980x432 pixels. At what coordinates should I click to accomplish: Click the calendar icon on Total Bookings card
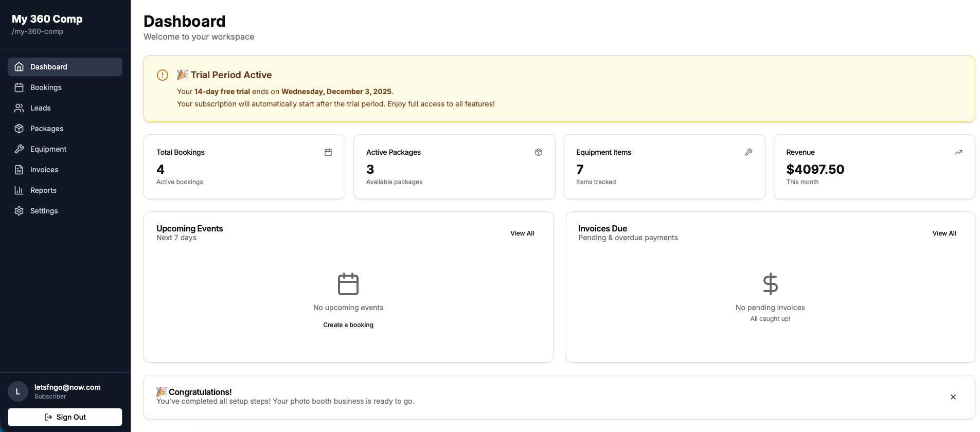pos(328,152)
